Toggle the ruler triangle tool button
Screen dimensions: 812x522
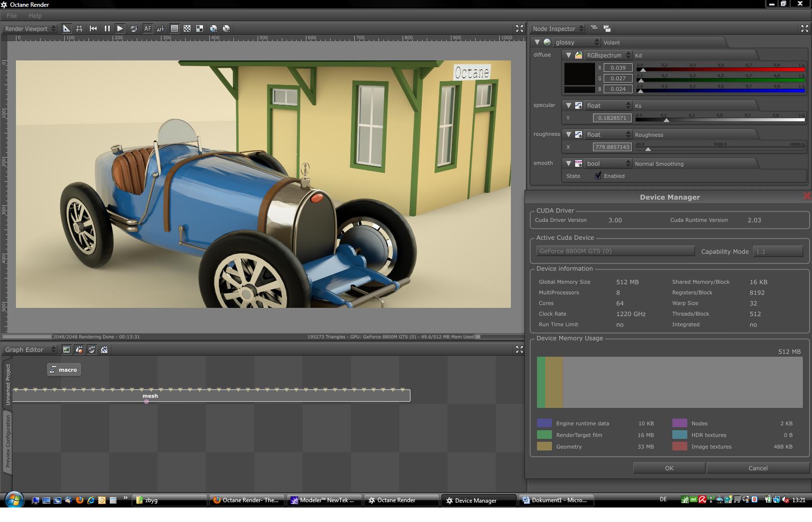66,29
